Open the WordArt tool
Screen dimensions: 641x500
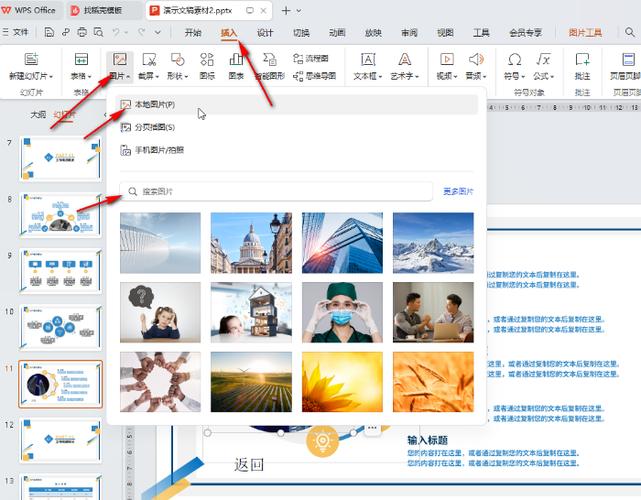click(404, 60)
